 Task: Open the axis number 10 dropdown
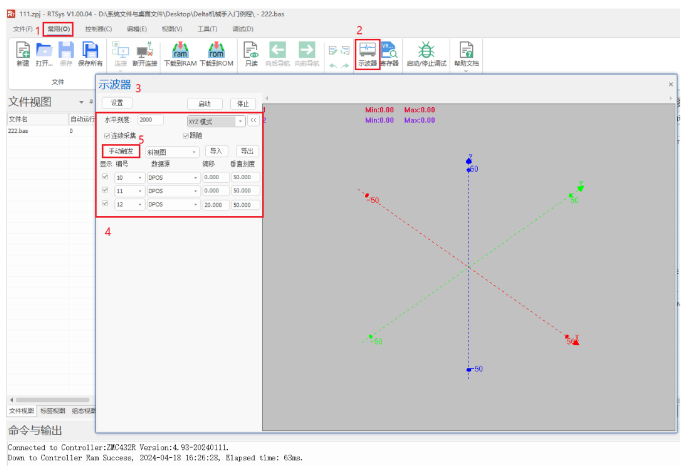click(129, 178)
